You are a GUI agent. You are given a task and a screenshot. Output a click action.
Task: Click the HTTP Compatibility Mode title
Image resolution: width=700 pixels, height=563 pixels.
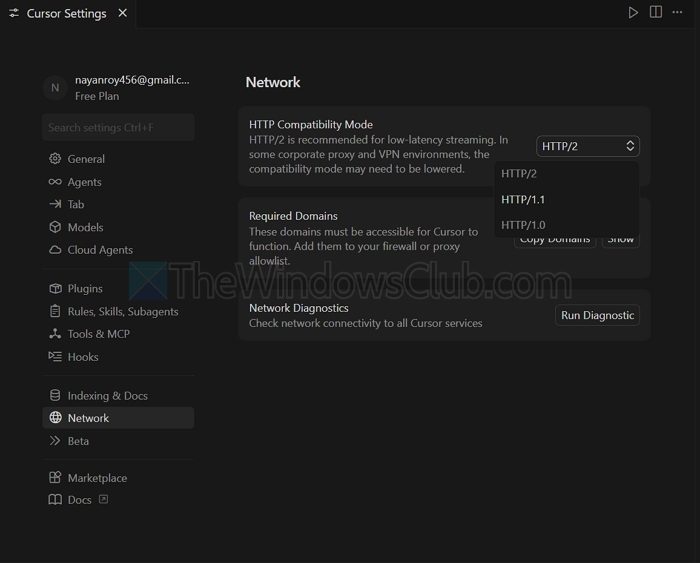pyautogui.click(x=311, y=125)
